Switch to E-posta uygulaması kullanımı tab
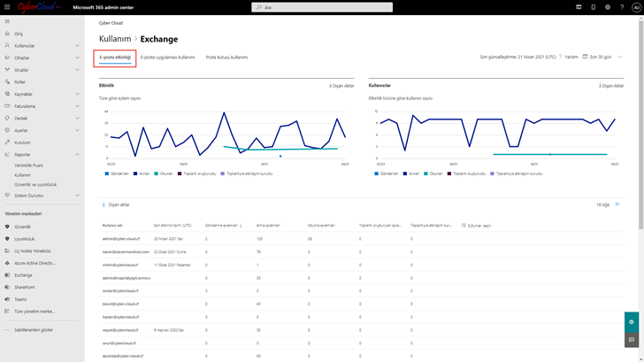Image resolution: width=644 pixels, height=362 pixels. (167, 58)
